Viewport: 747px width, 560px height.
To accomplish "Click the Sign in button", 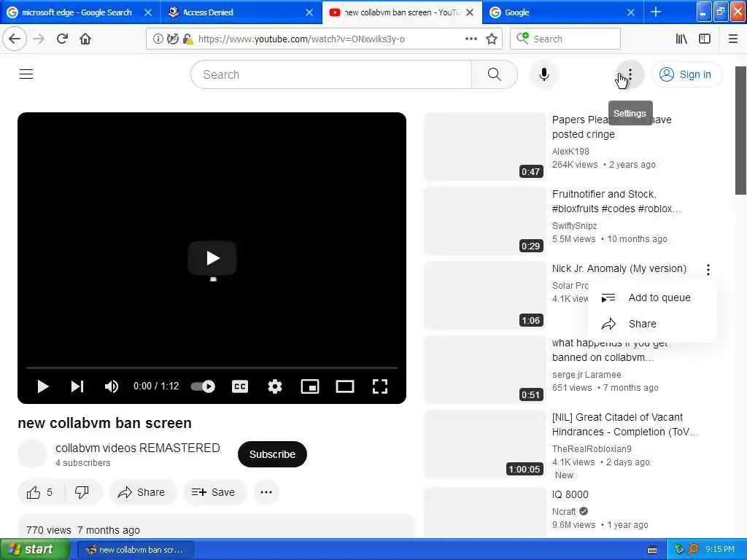I will (x=686, y=74).
